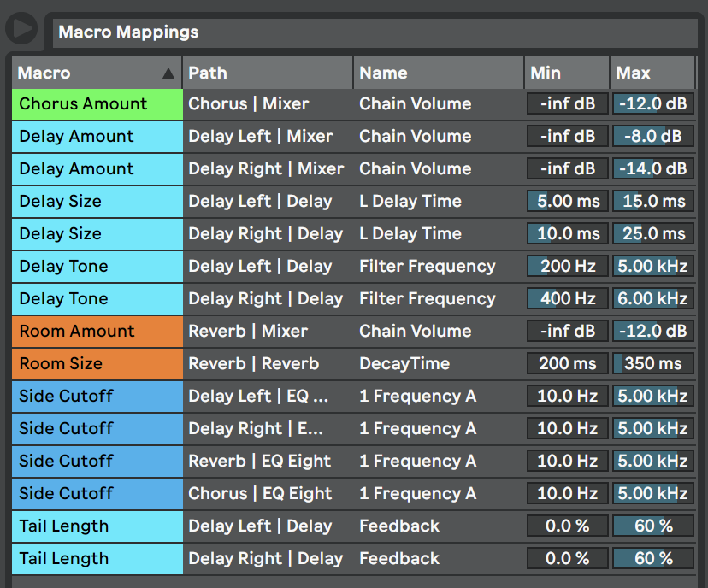Image resolution: width=708 pixels, height=588 pixels.
Task: Click the 6.00 kHz filter max value
Action: (x=653, y=299)
